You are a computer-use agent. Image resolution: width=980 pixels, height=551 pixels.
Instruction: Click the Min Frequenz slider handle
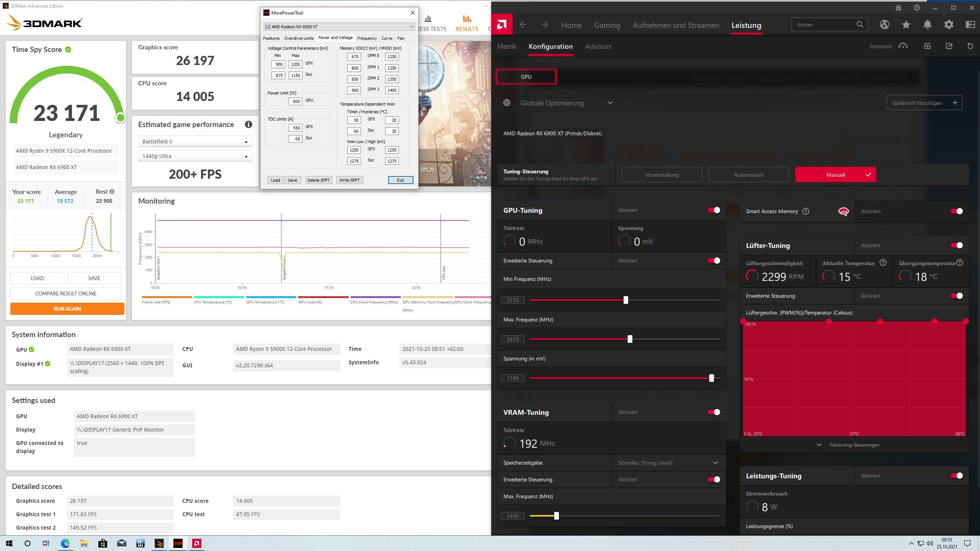coord(626,300)
